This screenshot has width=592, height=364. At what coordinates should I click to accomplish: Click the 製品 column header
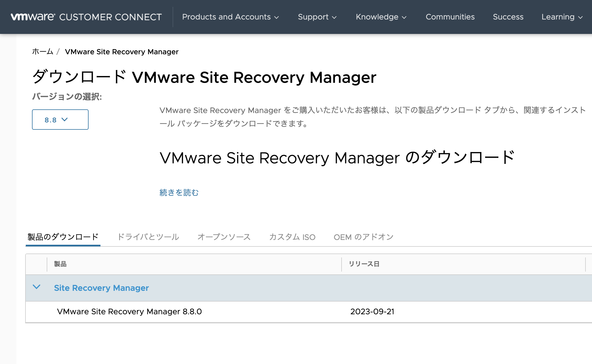point(60,264)
